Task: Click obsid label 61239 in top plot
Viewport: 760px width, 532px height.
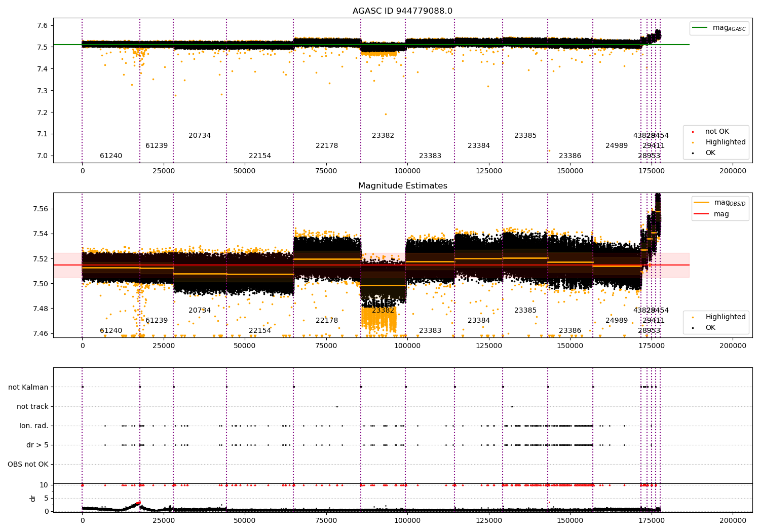Action: coord(157,145)
